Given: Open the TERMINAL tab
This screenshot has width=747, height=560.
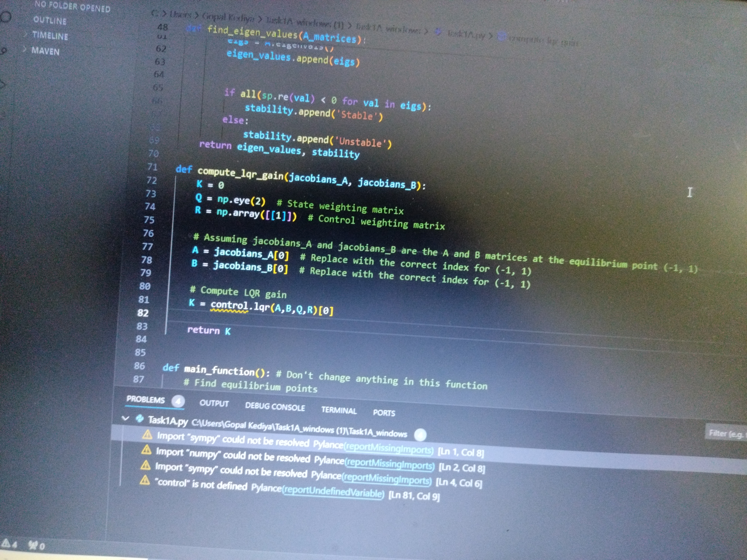Looking at the screenshot, I should [339, 410].
